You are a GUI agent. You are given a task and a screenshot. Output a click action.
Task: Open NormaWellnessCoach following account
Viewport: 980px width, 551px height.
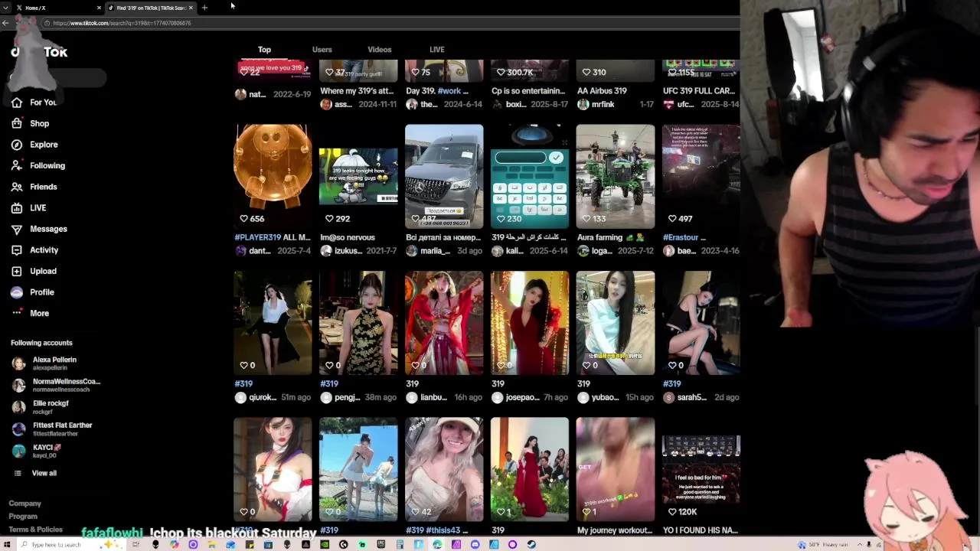click(x=56, y=385)
